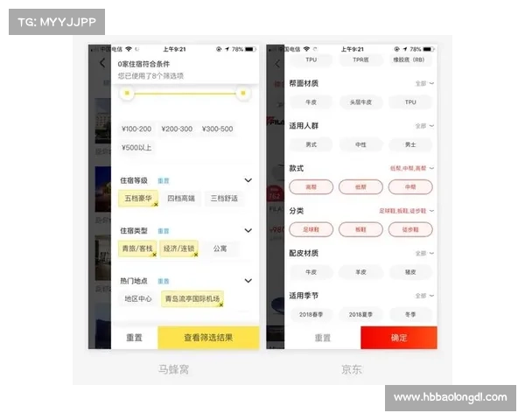Screen dimensions: 525x420
Task: Deselect the 青旅/客栈 type chip
Action: click(137, 248)
